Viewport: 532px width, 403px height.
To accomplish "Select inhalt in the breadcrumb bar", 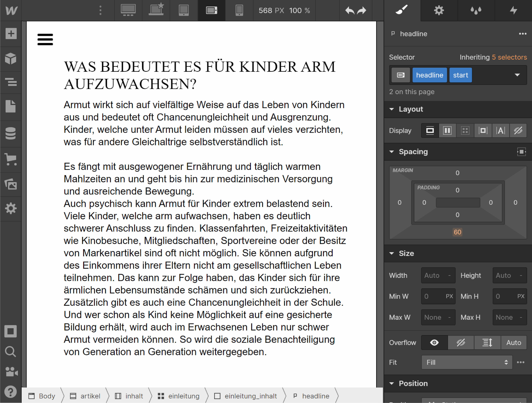I will click(x=129, y=396).
